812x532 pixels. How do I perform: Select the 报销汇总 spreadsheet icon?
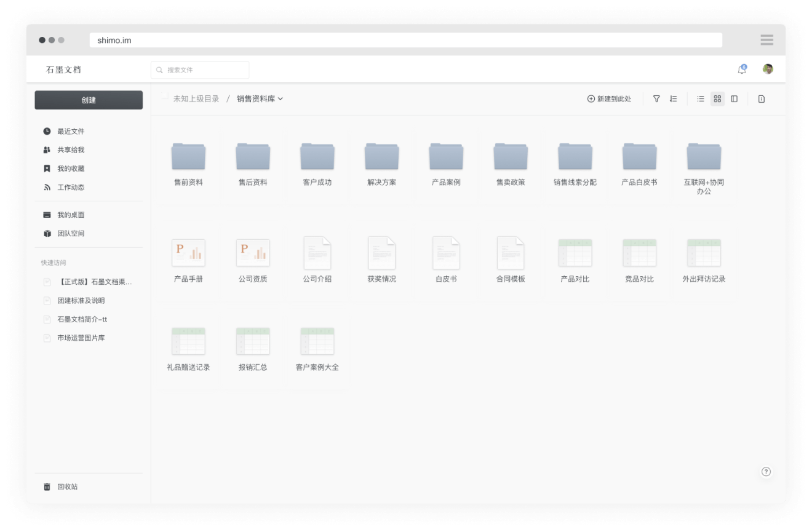pyautogui.click(x=253, y=341)
